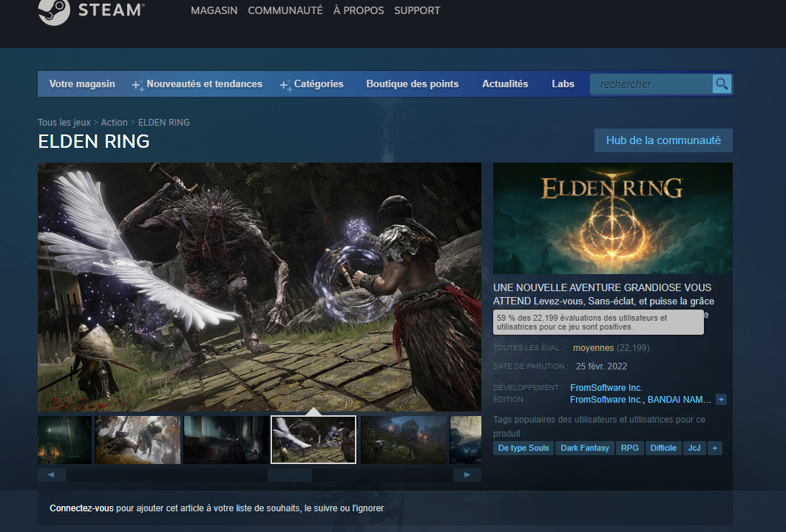This screenshot has height=532, width=786.
Task: Open the Labs tab
Action: [563, 84]
